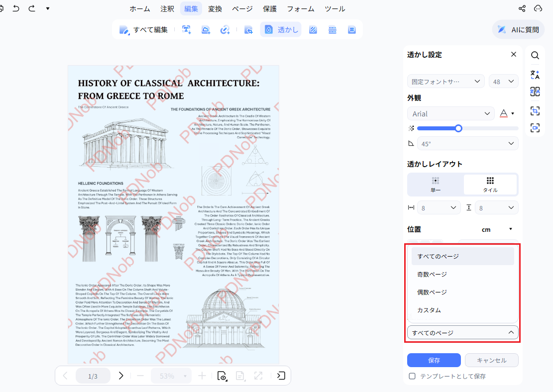Open the view mode eye icon
The image size is (553, 392).
click(222, 376)
